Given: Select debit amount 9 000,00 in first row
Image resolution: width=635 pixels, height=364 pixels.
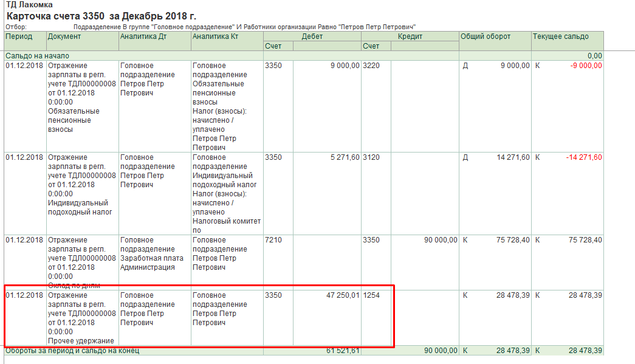Looking at the screenshot, I should point(345,66).
